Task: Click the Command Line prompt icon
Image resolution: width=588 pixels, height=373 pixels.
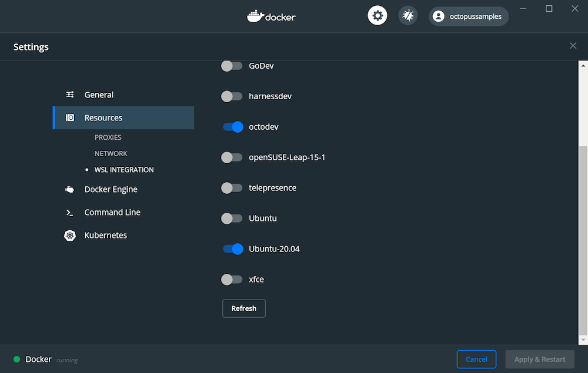Action: [70, 213]
